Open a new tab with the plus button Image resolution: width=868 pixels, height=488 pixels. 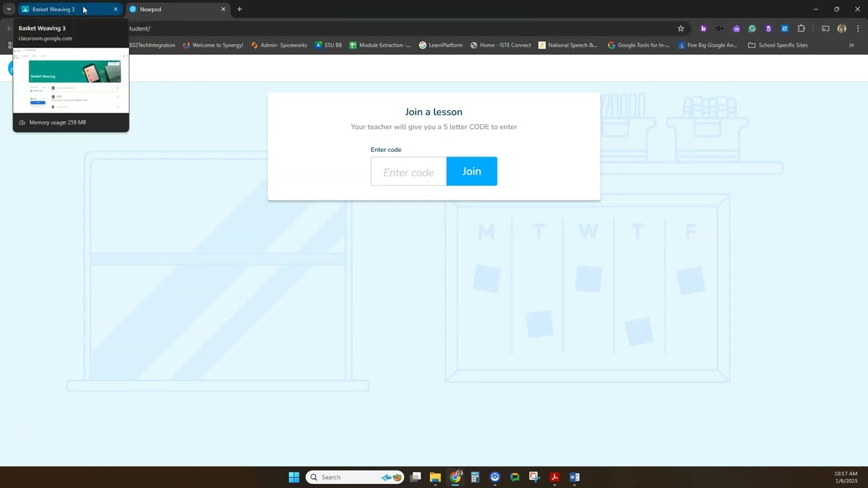coord(239,9)
